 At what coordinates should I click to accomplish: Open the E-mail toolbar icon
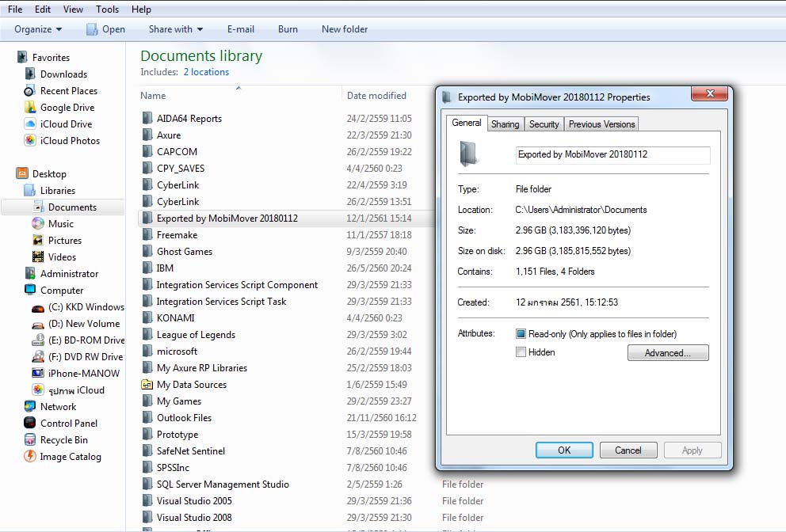tap(240, 29)
